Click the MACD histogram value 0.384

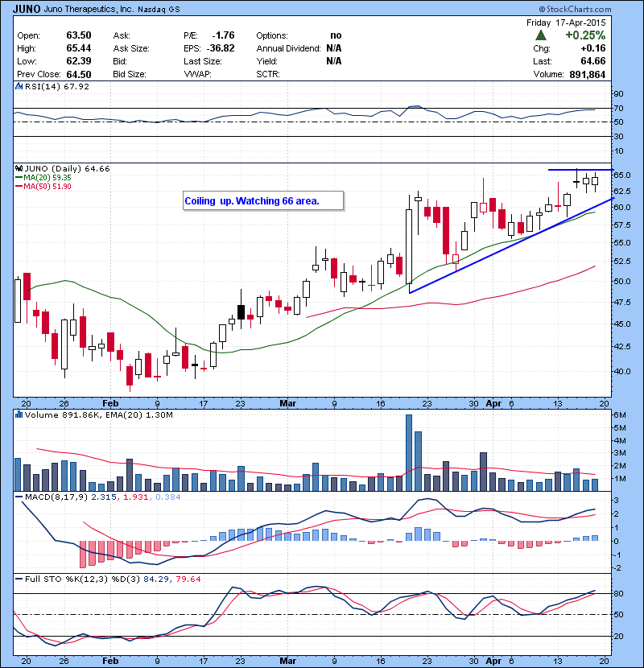168,497
